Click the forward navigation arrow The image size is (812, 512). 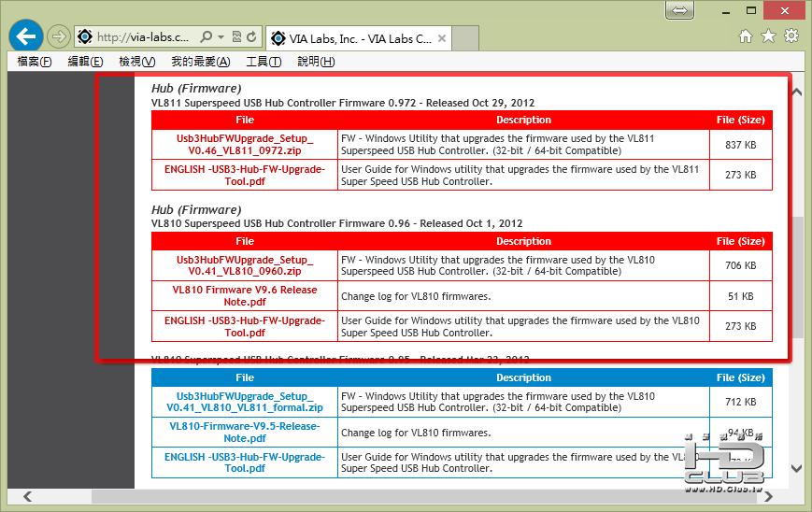click(x=59, y=36)
